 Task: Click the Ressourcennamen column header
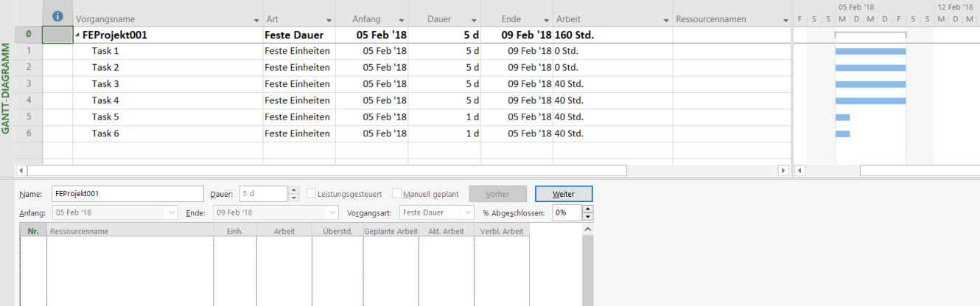click(x=711, y=19)
